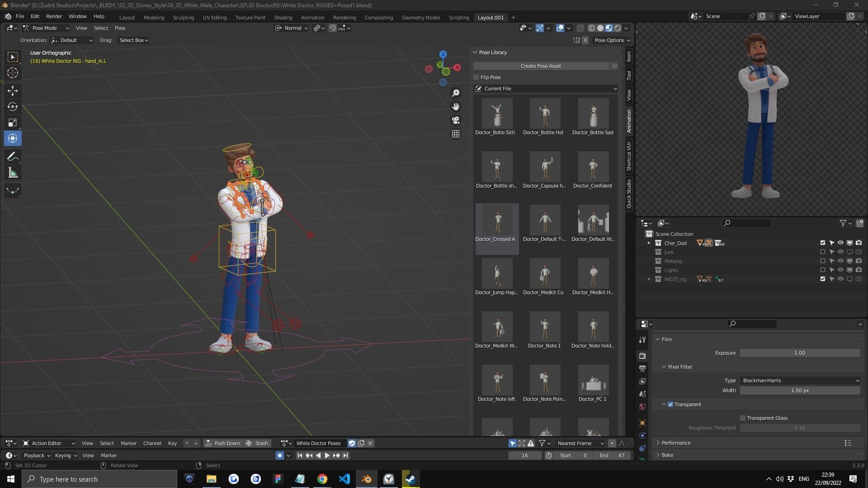
Task: Select the Move tool in toolbar
Action: coord(13,91)
